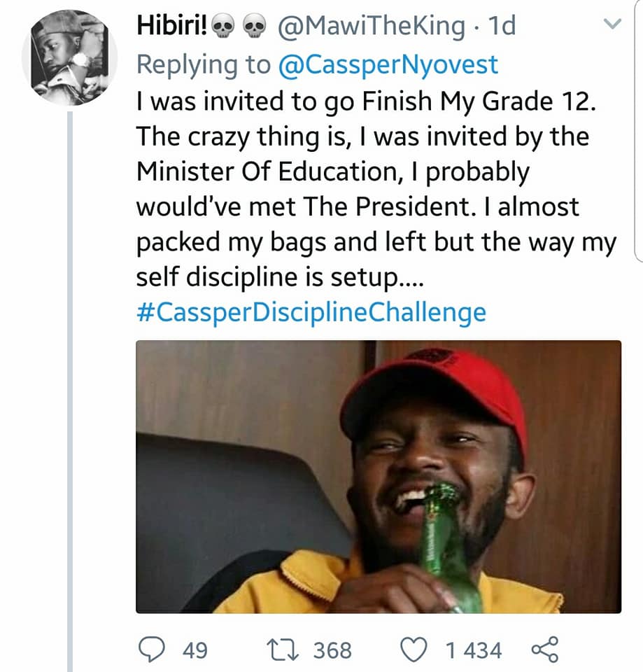This screenshot has width=643, height=672.
Task: Open the tweet options chevron menu
Action: point(612,24)
